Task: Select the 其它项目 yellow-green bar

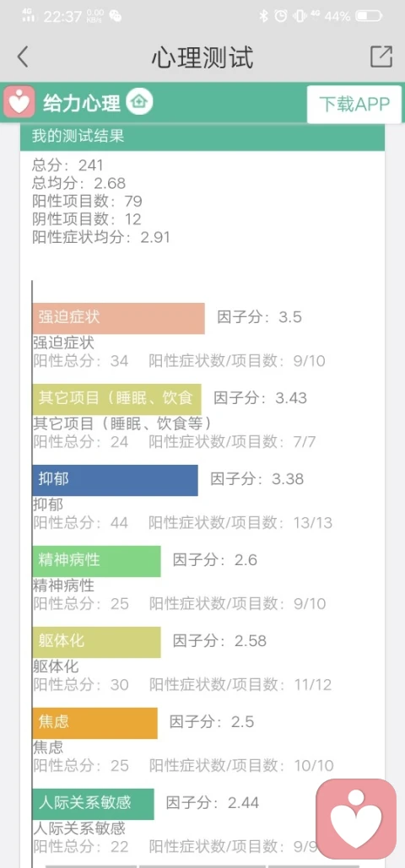Action: click(117, 399)
